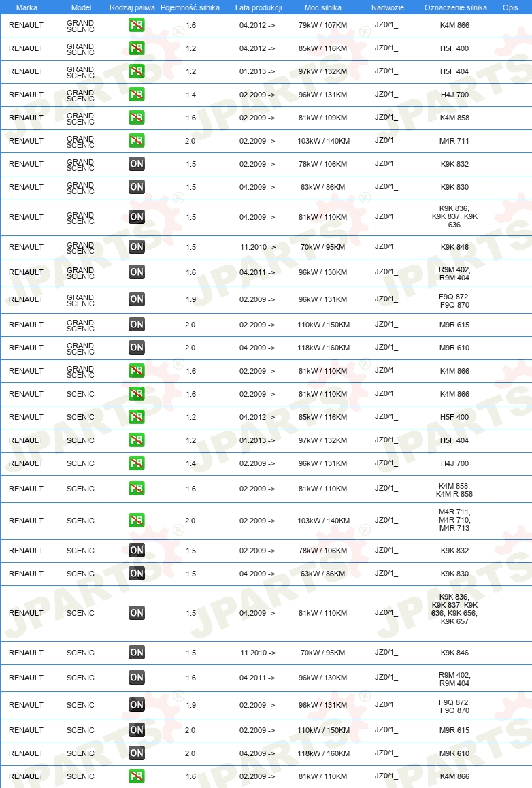Click 11.2010 date in Grand Scenic K9K 846 row
Image resolution: width=532 pixels, height=788 pixels.
pos(258,247)
